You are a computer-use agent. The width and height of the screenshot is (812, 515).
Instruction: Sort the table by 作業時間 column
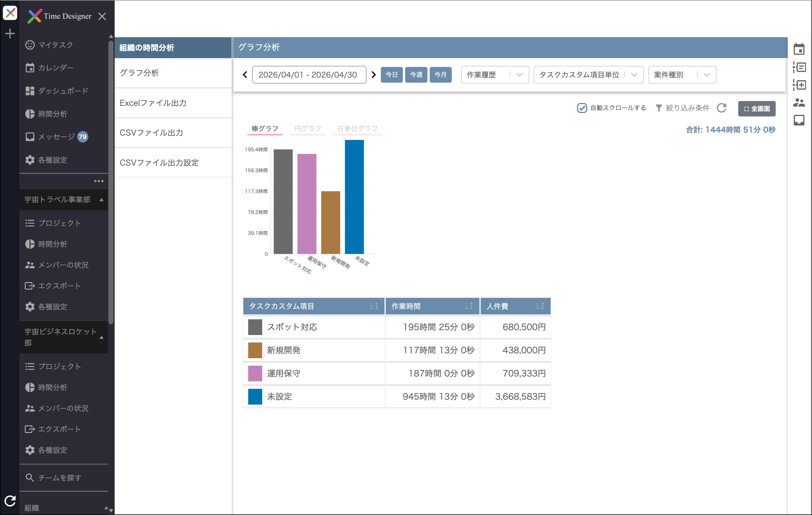point(468,306)
